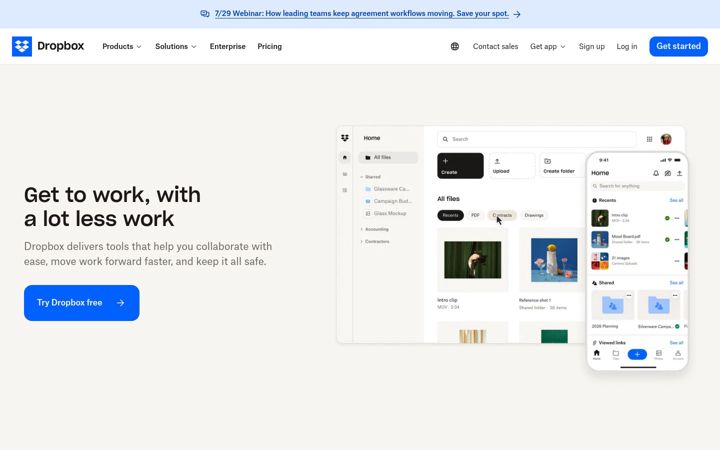Open the Glassware Ca... shared folder

point(387,189)
